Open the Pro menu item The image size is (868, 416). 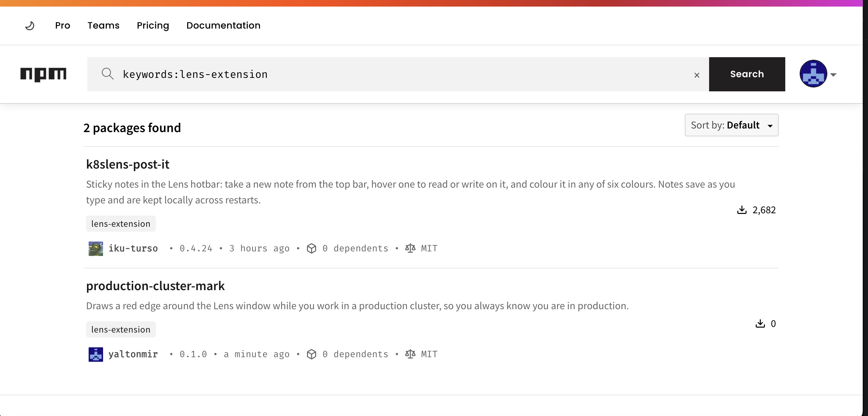point(62,26)
